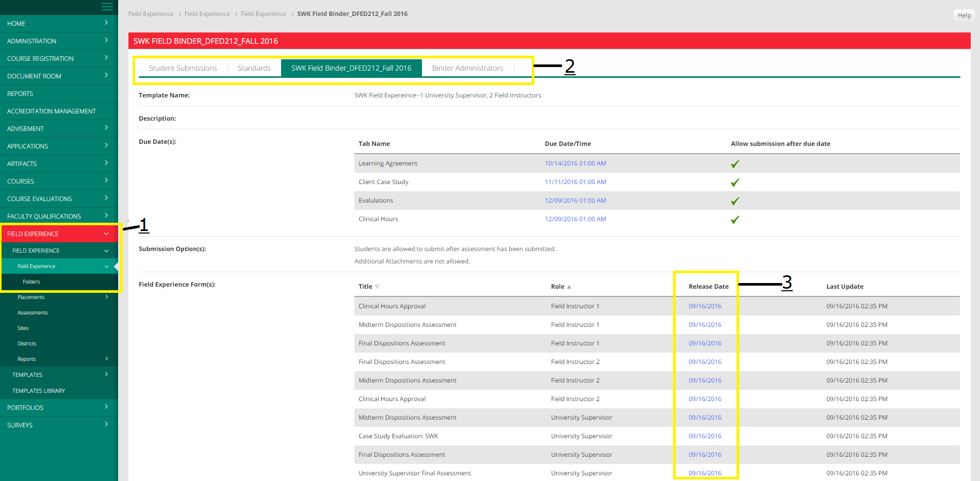Viewport: 980px width, 481px height.
Task: Toggle the hamburger menu icon in sidebar
Action: (107, 7)
